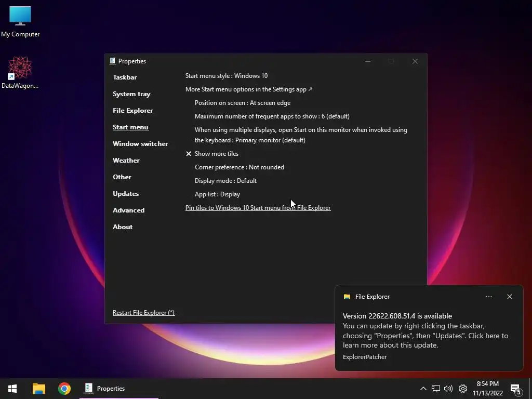Viewport: 532px width, 399px height.
Task: Open the volume tray icon
Action: (x=448, y=389)
